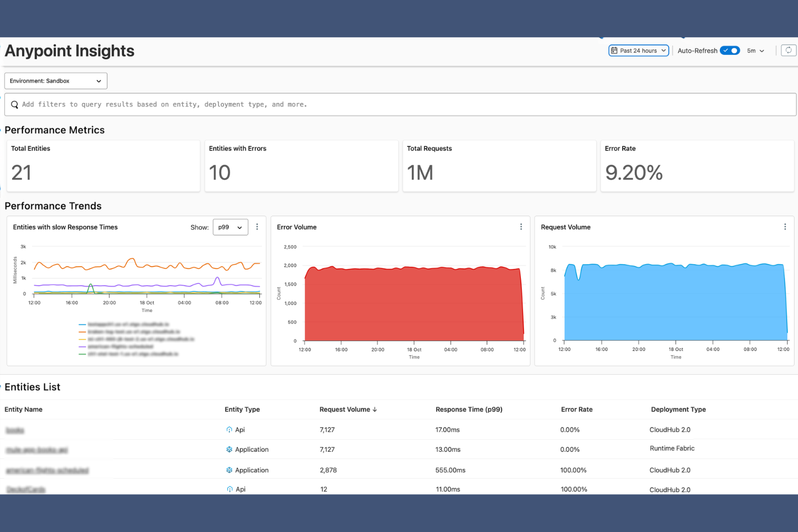Click the blue legend line swatch

pos(82,324)
